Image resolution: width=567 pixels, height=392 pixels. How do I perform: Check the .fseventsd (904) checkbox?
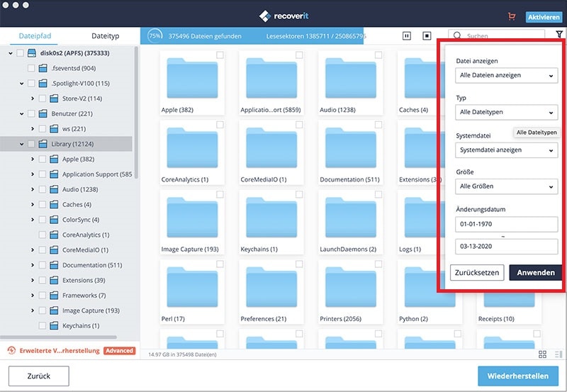pyautogui.click(x=31, y=68)
